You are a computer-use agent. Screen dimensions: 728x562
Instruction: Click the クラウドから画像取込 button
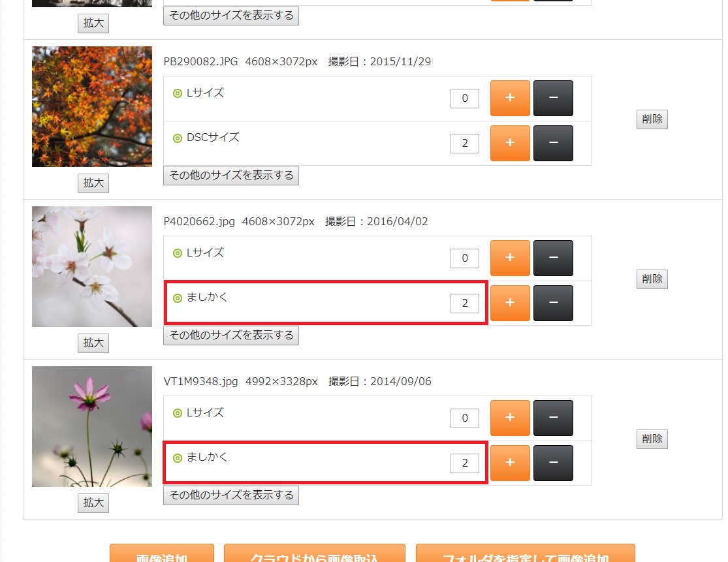pos(314,554)
